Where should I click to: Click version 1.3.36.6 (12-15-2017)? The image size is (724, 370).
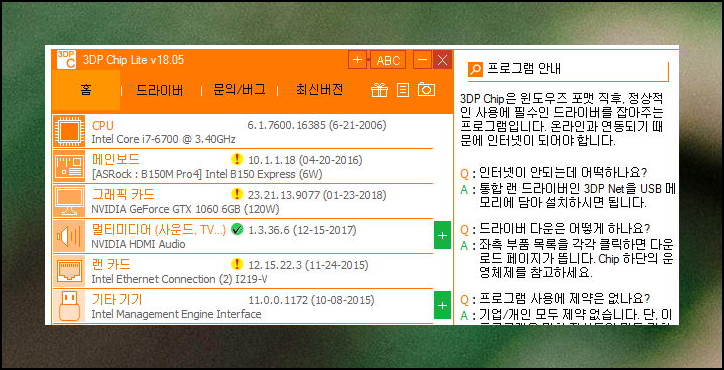[302, 230]
